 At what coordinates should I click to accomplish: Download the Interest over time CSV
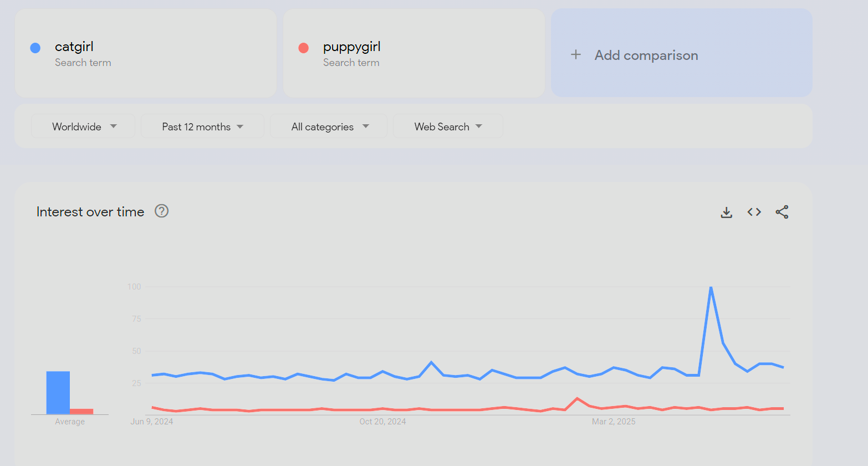pos(726,212)
